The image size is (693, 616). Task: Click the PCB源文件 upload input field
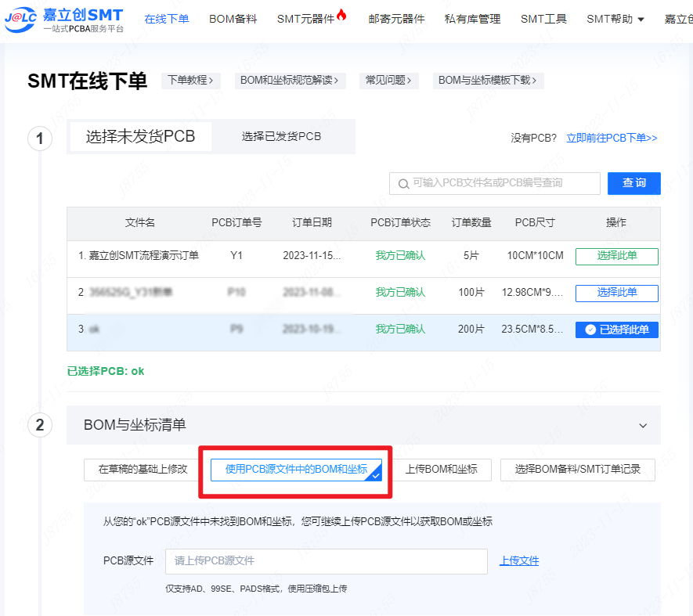click(326, 561)
